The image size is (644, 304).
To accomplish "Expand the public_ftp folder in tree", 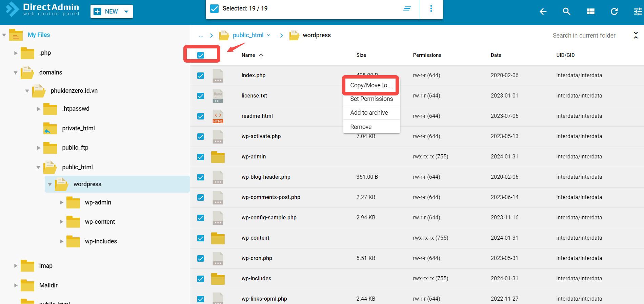I will tap(39, 148).
